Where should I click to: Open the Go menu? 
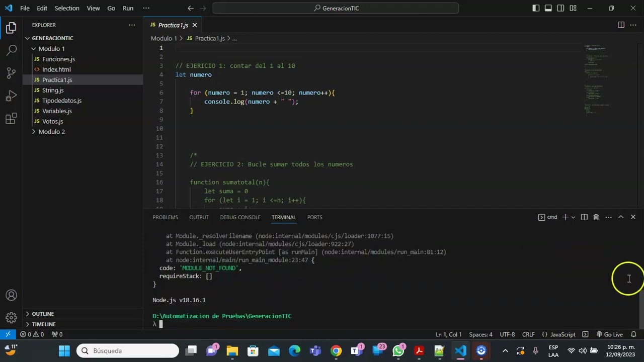(x=111, y=8)
